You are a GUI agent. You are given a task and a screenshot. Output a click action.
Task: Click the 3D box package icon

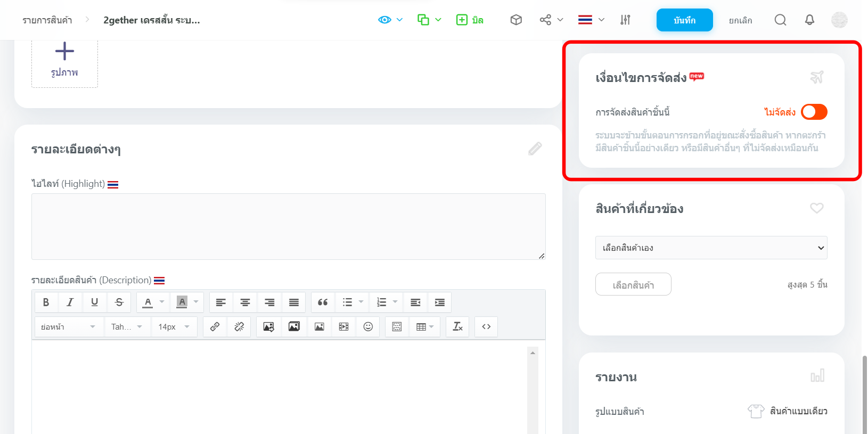(516, 20)
